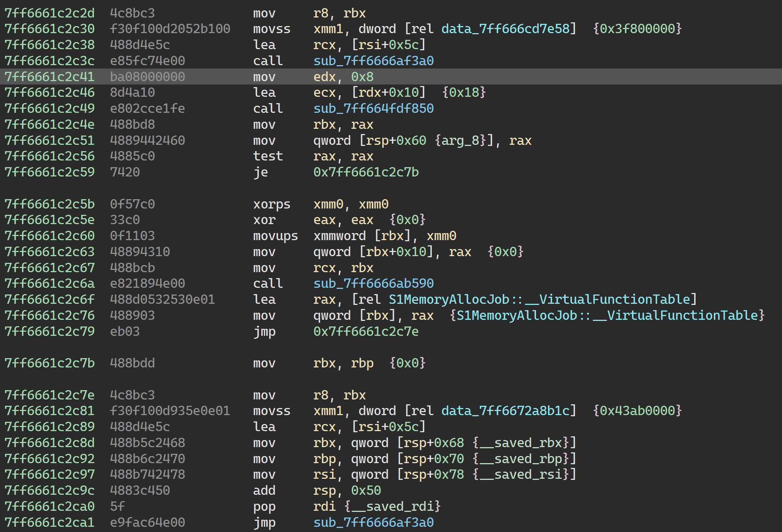Select opcode bytes f30f100d2052b100
Image resolution: width=782 pixels, height=532 pixels.
(x=170, y=29)
